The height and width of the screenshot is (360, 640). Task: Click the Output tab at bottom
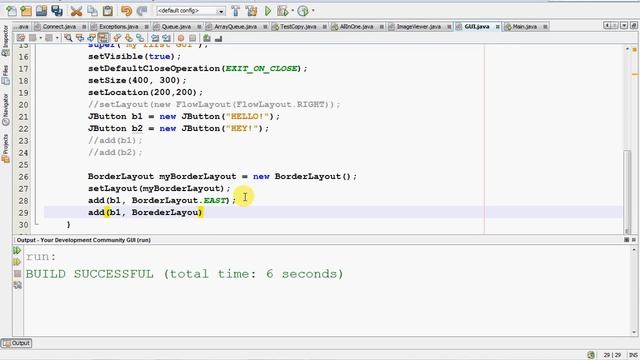(16, 343)
